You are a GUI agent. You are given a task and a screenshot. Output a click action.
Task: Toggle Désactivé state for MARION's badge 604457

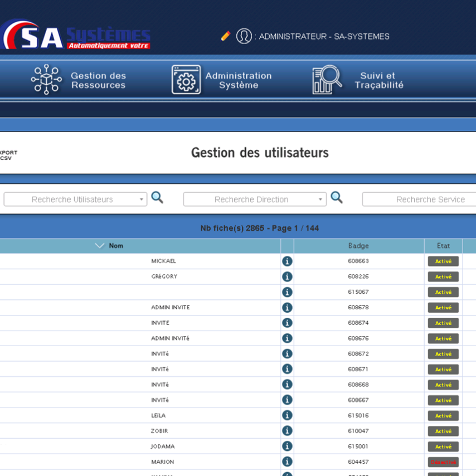pos(443,462)
